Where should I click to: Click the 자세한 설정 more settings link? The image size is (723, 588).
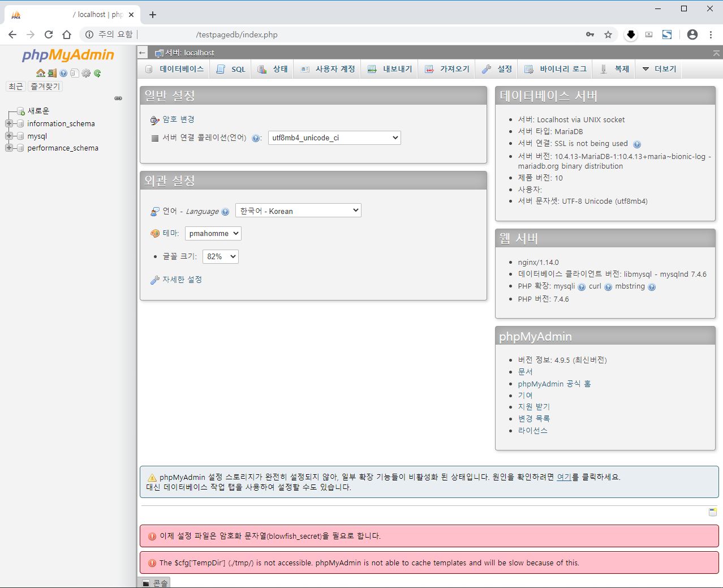[182, 280]
